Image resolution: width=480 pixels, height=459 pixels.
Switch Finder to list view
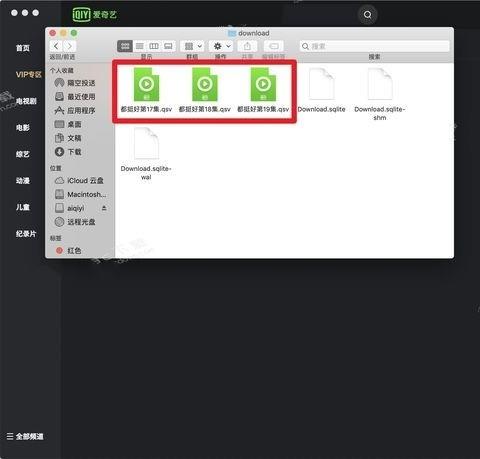(139, 46)
